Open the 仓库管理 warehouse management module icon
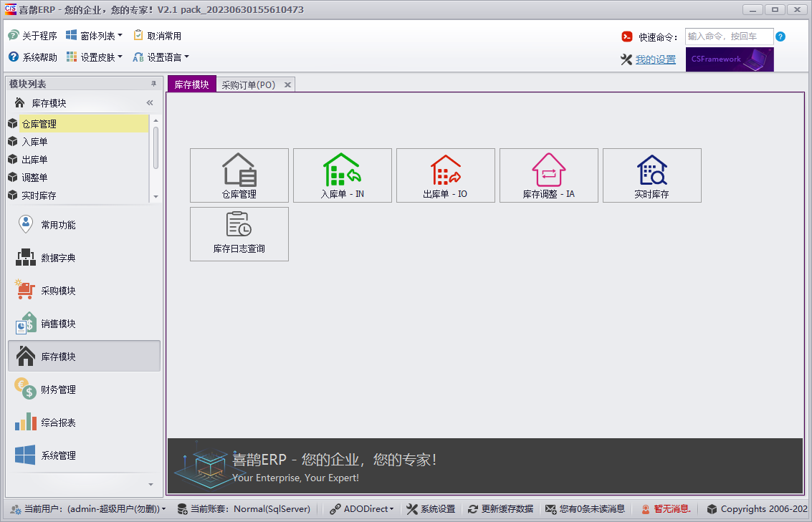Viewport: 812px width, 522px height. (239, 175)
